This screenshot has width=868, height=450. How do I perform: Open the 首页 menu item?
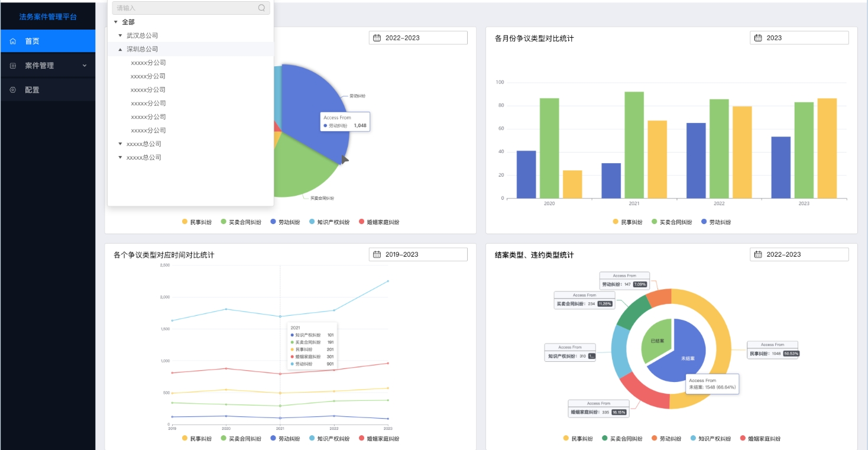pos(48,41)
